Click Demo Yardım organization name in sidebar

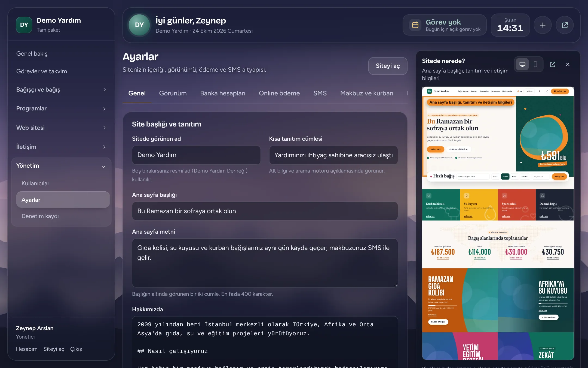(59, 20)
